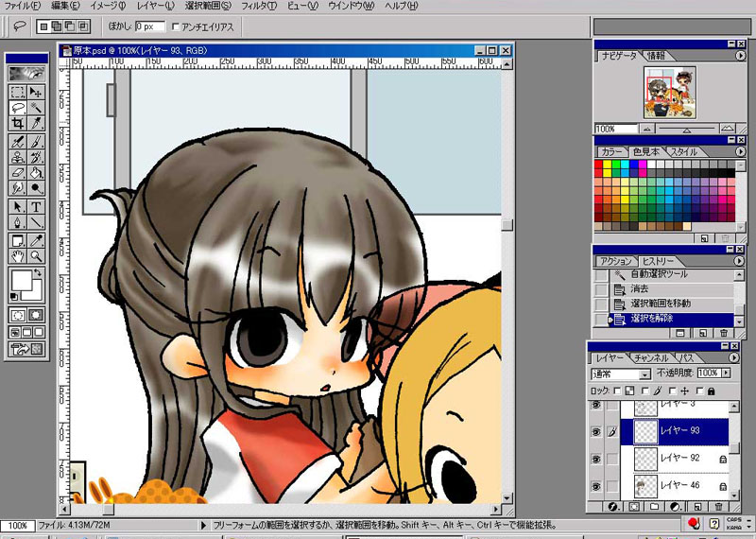Select layer レイヤー 46
756x539 pixels.
pyautogui.click(x=680, y=485)
